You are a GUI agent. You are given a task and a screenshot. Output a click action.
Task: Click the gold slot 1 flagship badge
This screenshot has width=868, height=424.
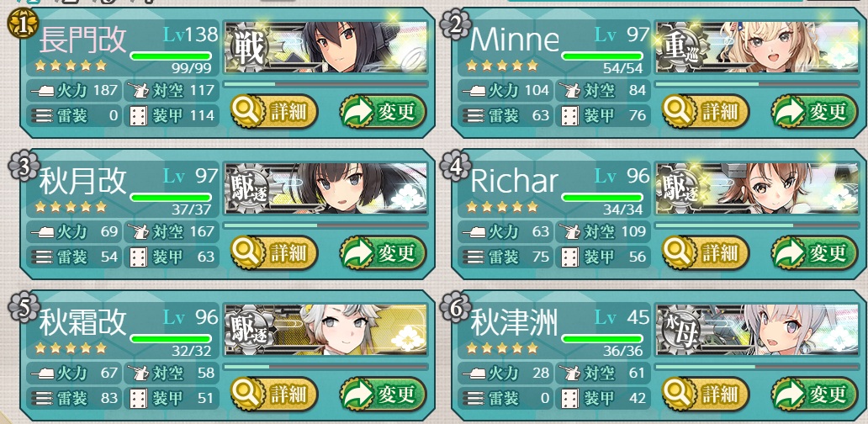[22, 24]
